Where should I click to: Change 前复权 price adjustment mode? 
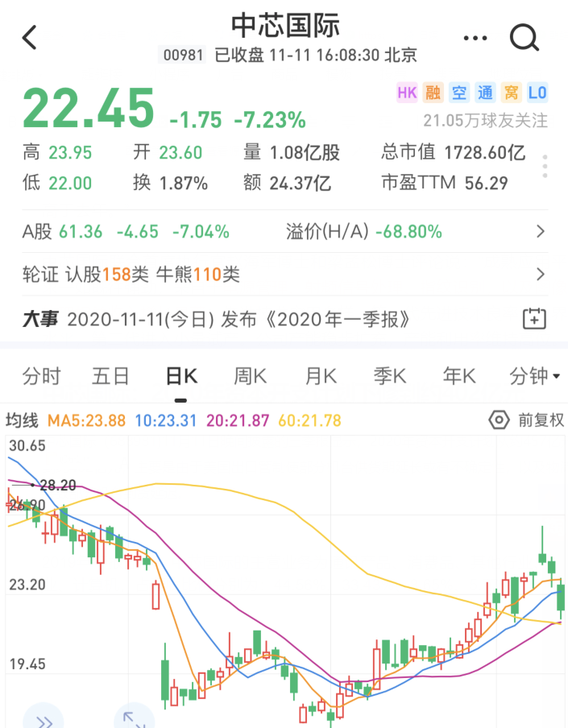541,420
